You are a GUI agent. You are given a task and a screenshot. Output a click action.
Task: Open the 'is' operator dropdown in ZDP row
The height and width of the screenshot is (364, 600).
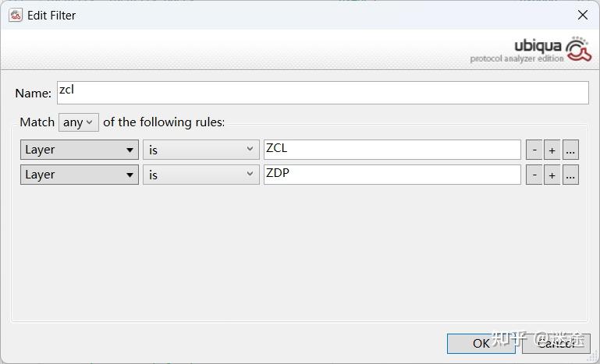[201, 175]
